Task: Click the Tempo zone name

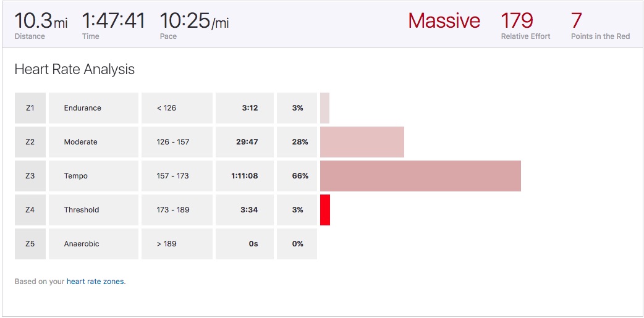Action: (76, 176)
